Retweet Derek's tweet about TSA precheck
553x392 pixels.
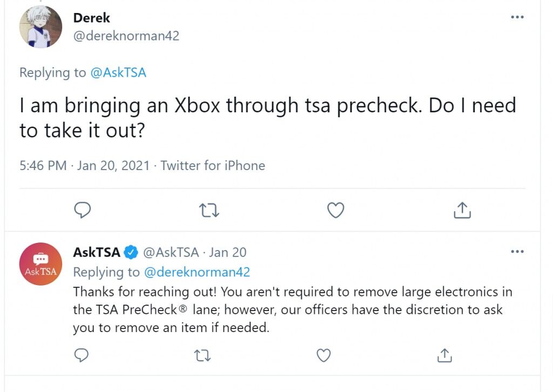pyautogui.click(x=209, y=210)
